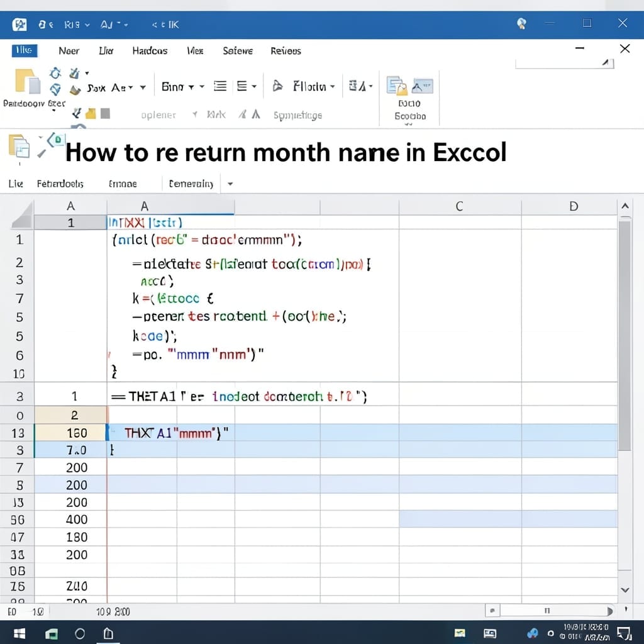Click the paint bucket icon beside Sark Aa

pos(75,91)
